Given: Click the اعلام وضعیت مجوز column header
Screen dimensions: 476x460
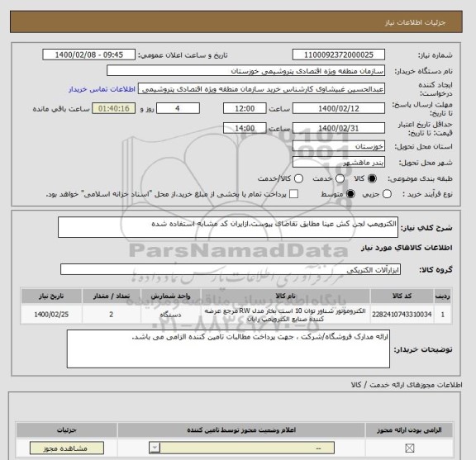Looking at the screenshot, I should click(241, 430).
